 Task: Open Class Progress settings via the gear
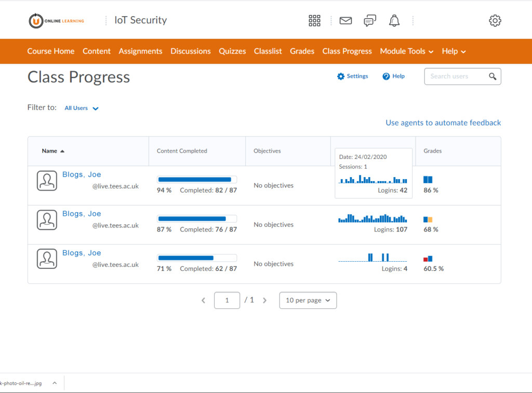(x=352, y=76)
